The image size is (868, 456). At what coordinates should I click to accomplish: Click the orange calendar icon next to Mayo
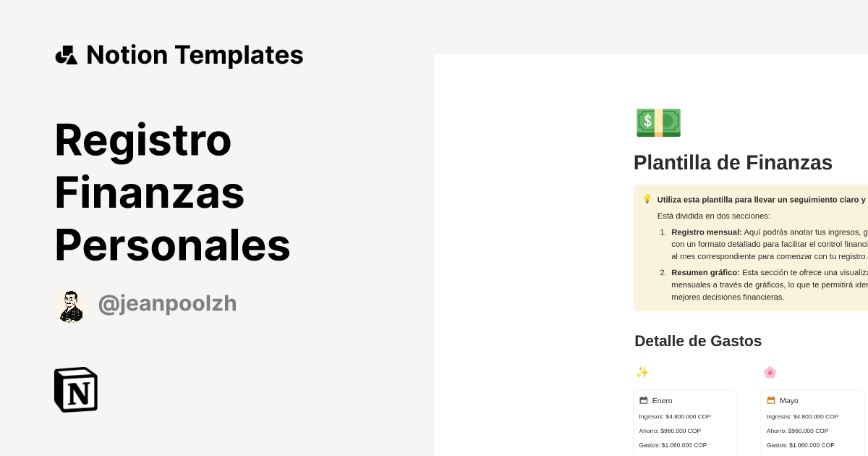tap(771, 400)
